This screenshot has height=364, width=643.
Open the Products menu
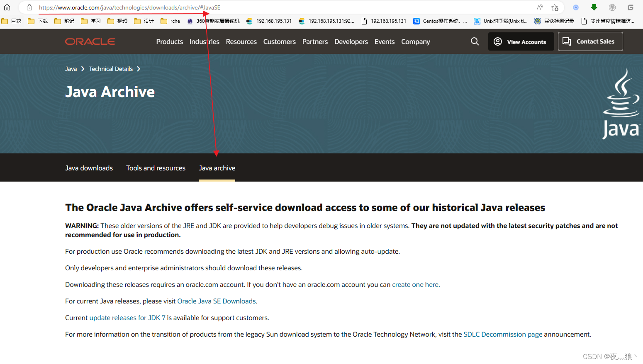[170, 41]
